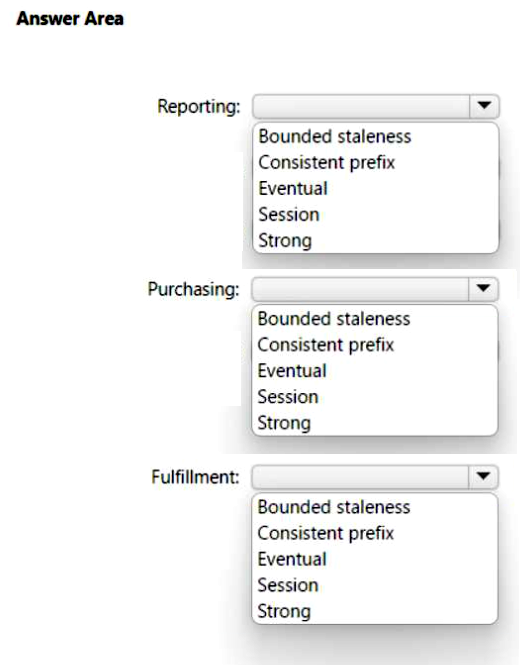Select Bounded staleness under Reporting
Image resolution: width=520 pixels, height=666 pixels.
click(335, 137)
